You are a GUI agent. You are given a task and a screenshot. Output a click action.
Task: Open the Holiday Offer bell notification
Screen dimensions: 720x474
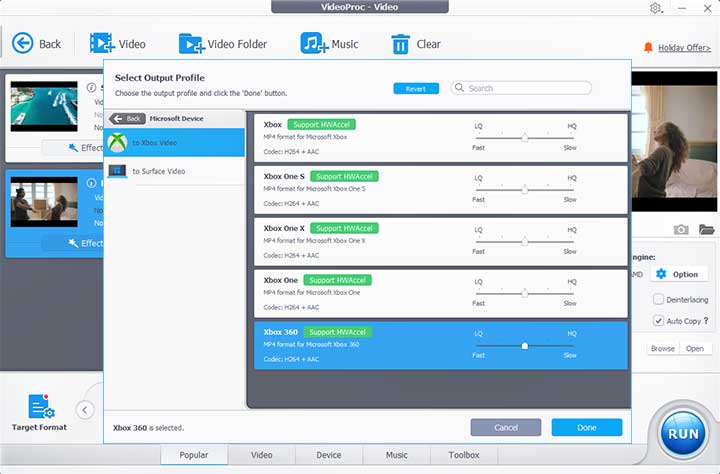pyautogui.click(x=648, y=47)
